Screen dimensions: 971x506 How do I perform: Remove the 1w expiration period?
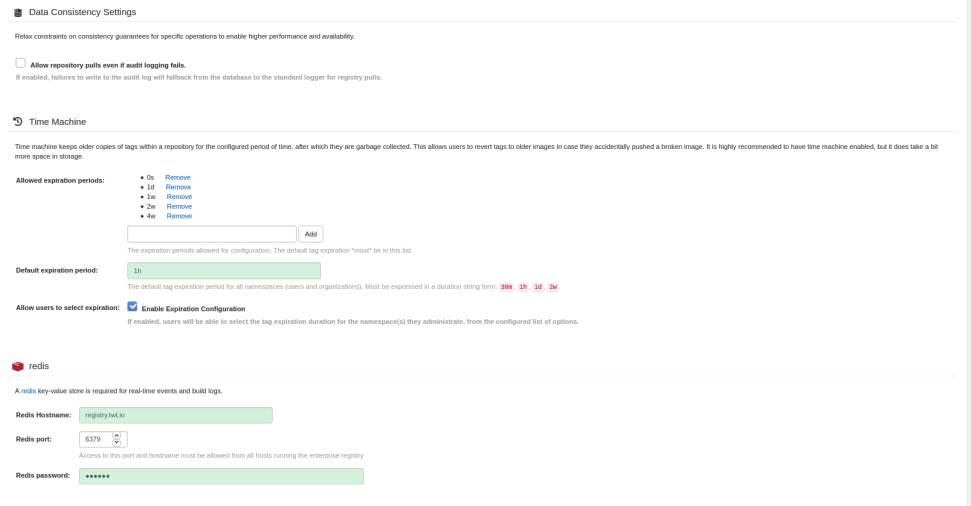click(179, 197)
